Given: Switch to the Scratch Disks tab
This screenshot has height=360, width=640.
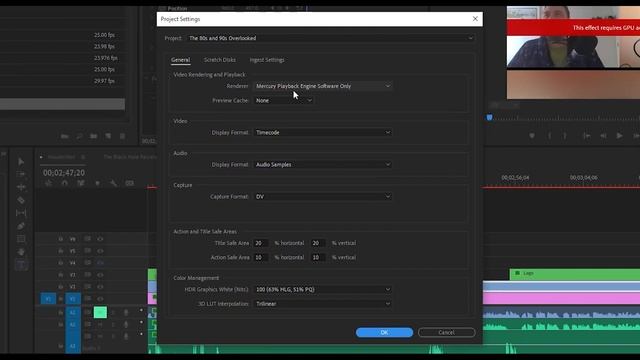Looking at the screenshot, I should click(220, 60).
